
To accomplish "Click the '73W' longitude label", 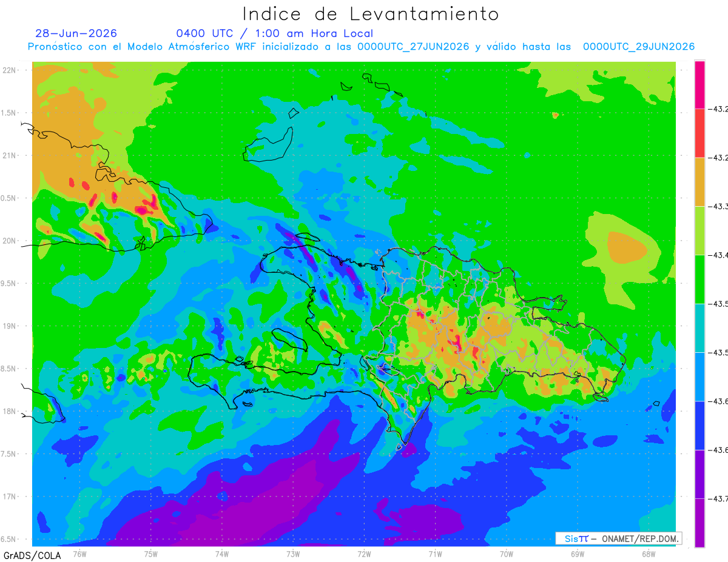I will [293, 554].
